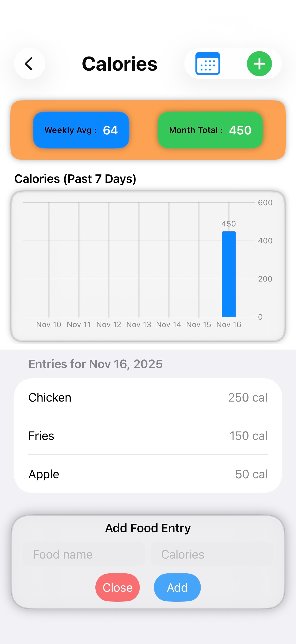
Task: Select the Month Total green card
Action: 210,130
